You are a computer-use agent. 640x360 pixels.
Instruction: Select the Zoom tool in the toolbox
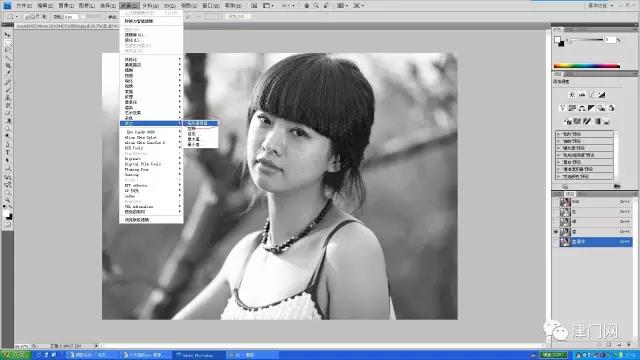[x=7, y=200]
